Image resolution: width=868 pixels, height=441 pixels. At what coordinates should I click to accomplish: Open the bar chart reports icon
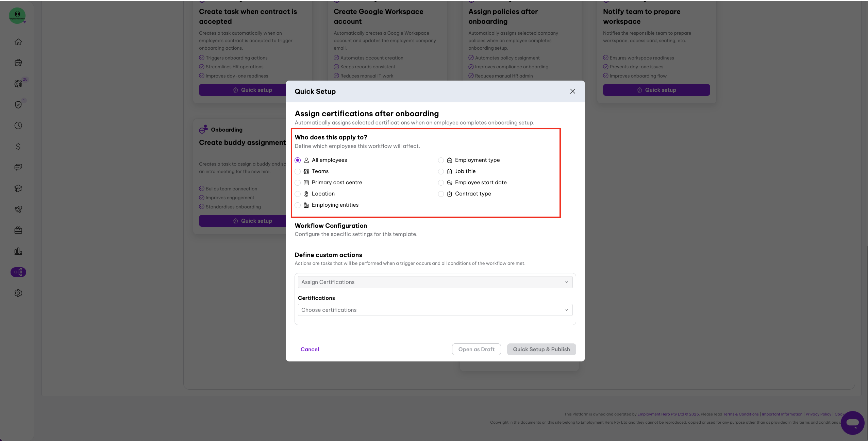pyautogui.click(x=18, y=251)
